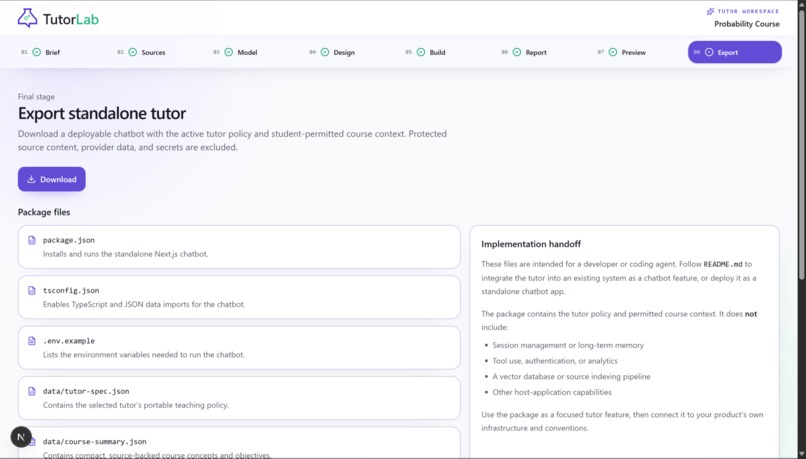This screenshot has height=459, width=806.
Task: Select the Export step tab
Action: [x=735, y=52]
